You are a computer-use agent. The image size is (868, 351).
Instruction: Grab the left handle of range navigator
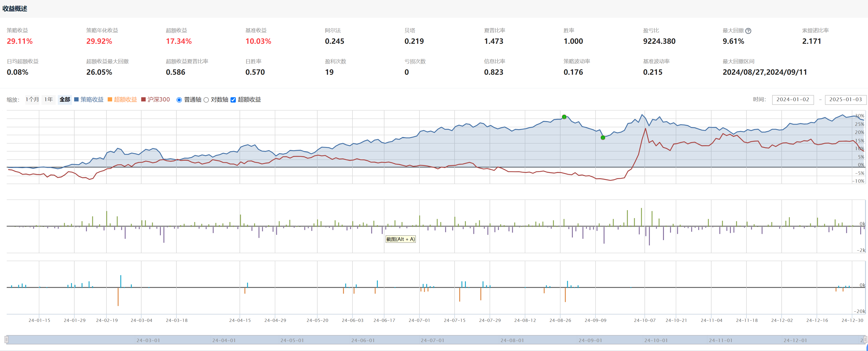click(6, 339)
